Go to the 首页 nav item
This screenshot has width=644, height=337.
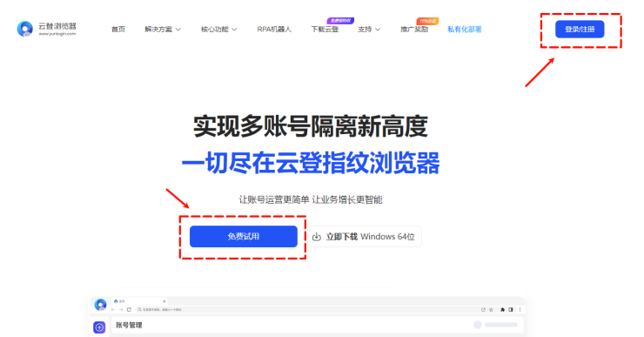pos(118,30)
